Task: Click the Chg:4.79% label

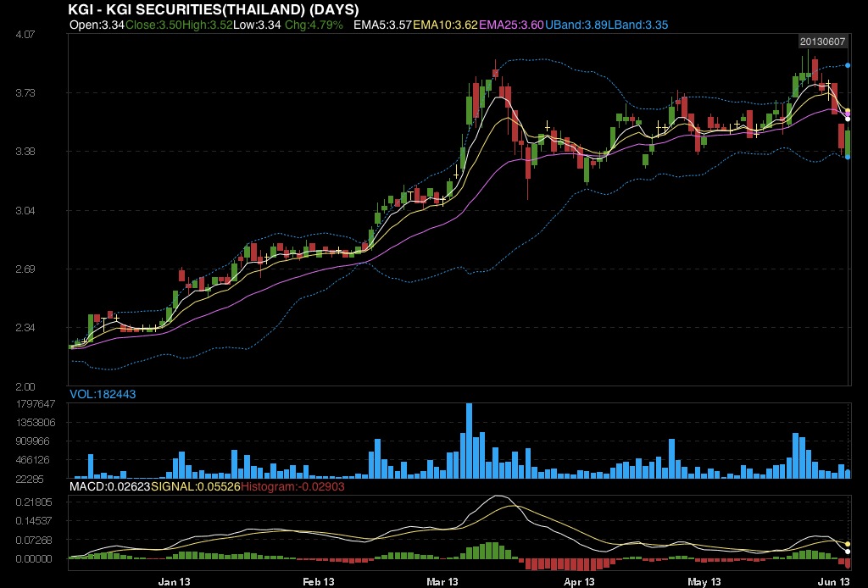Action: 314,25
